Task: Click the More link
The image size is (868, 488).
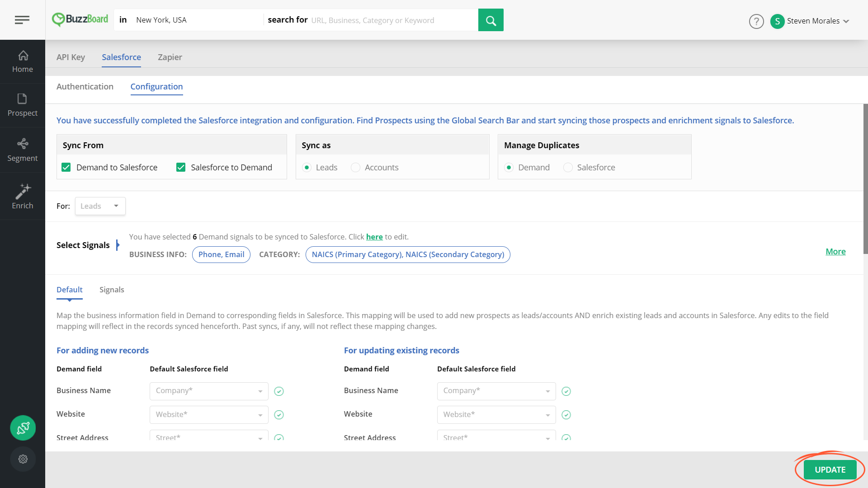Action: (835, 252)
